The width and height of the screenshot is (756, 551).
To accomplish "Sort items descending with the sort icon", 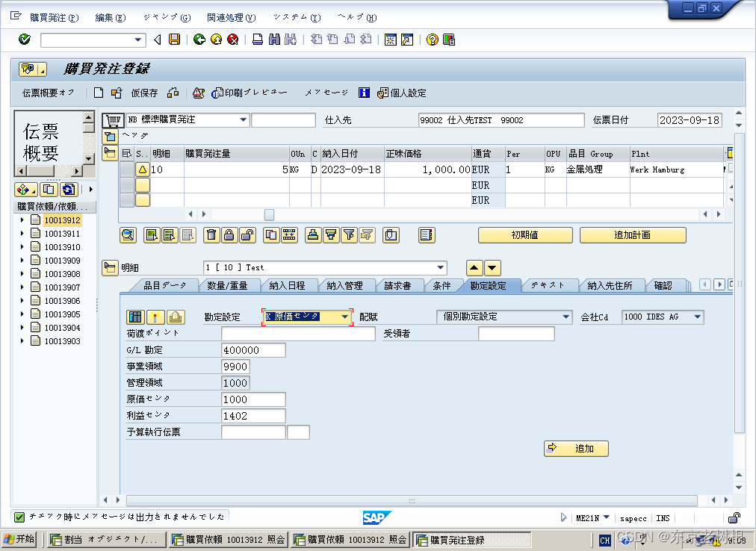I will pyautogui.click(x=330, y=234).
